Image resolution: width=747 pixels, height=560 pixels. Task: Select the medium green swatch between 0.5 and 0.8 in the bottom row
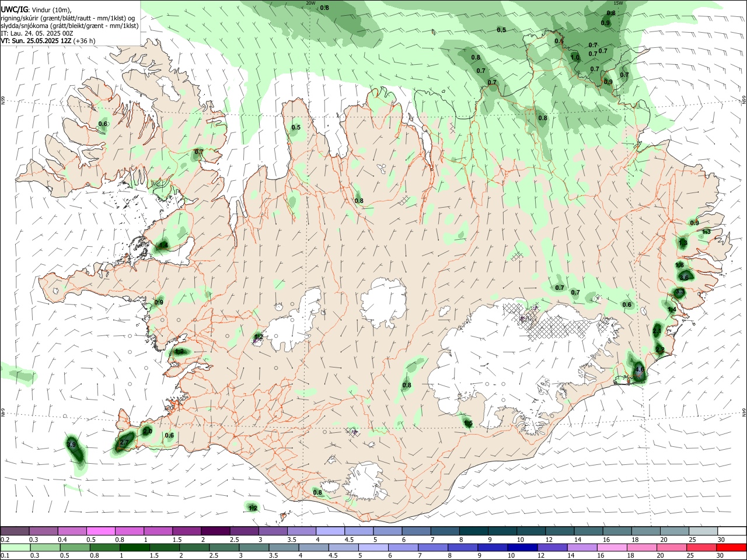click(x=75, y=547)
